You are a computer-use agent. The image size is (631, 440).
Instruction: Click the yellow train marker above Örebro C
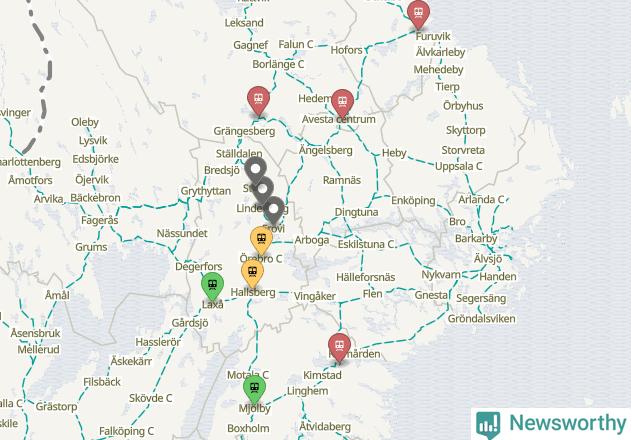tap(261, 240)
